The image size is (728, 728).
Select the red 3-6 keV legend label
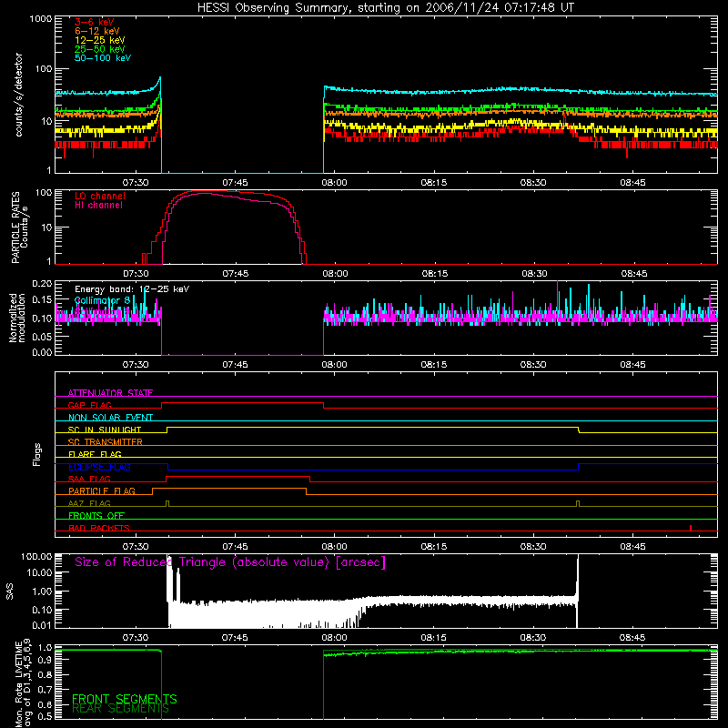point(95,22)
